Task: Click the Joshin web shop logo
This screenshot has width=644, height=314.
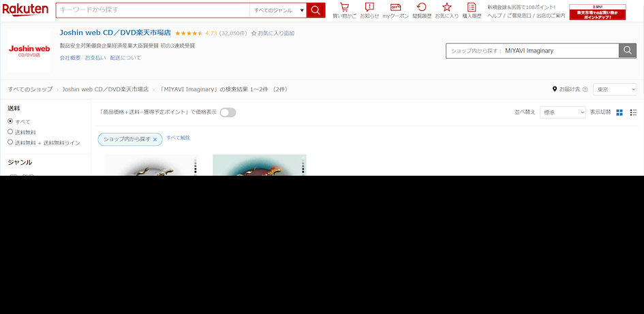Action: click(x=29, y=51)
